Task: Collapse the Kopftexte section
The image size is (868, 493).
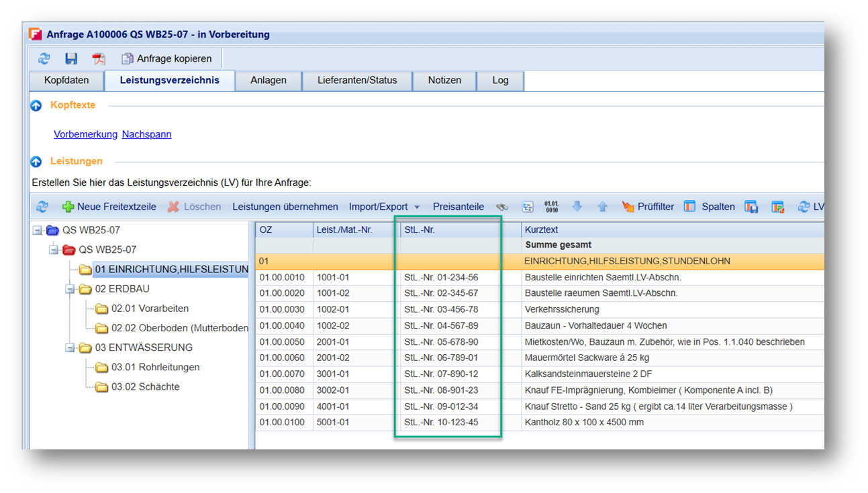Action: click(36, 106)
